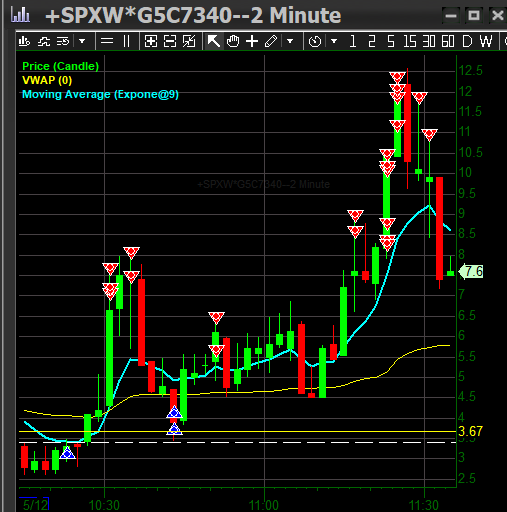Screen dimensions: 507x512
Task: Select the vertical line drawing tool
Action: pyautogui.click(x=126, y=42)
